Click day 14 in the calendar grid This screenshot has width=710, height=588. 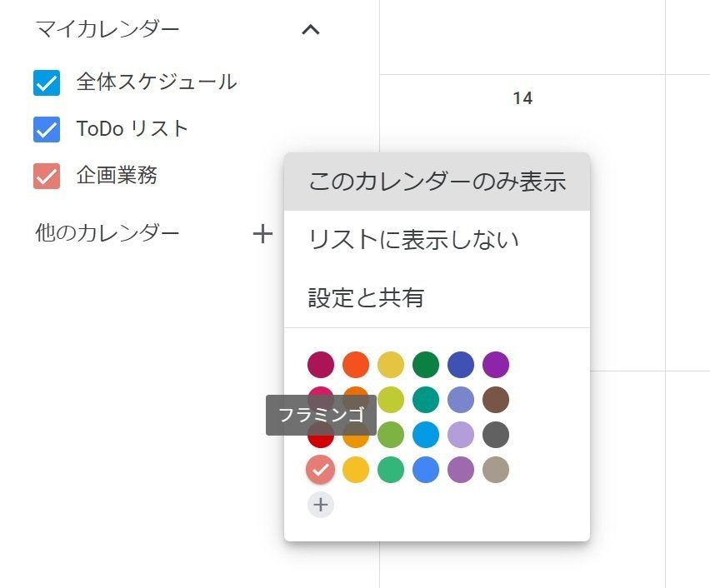[522, 99]
